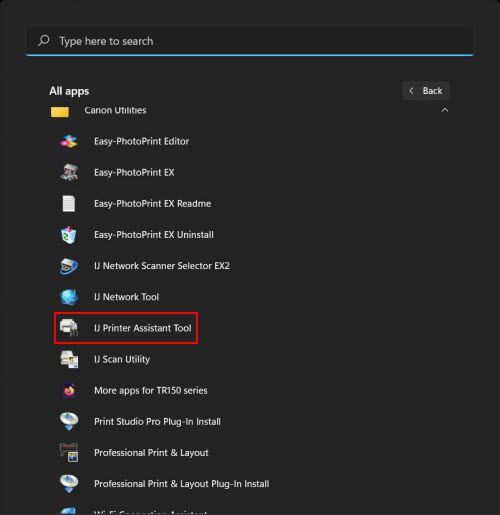The image size is (500, 515).
Task: Click the Easy-PhotoPrint EX Readme document icon
Action: [69, 204]
